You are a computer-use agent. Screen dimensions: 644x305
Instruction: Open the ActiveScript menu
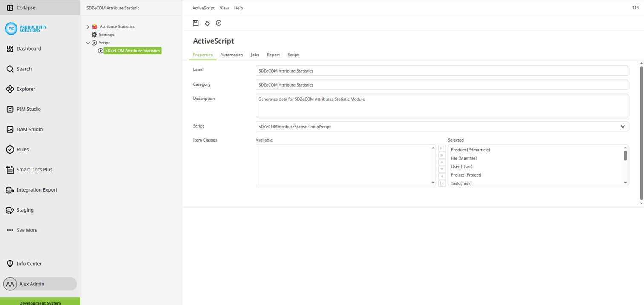[203, 8]
